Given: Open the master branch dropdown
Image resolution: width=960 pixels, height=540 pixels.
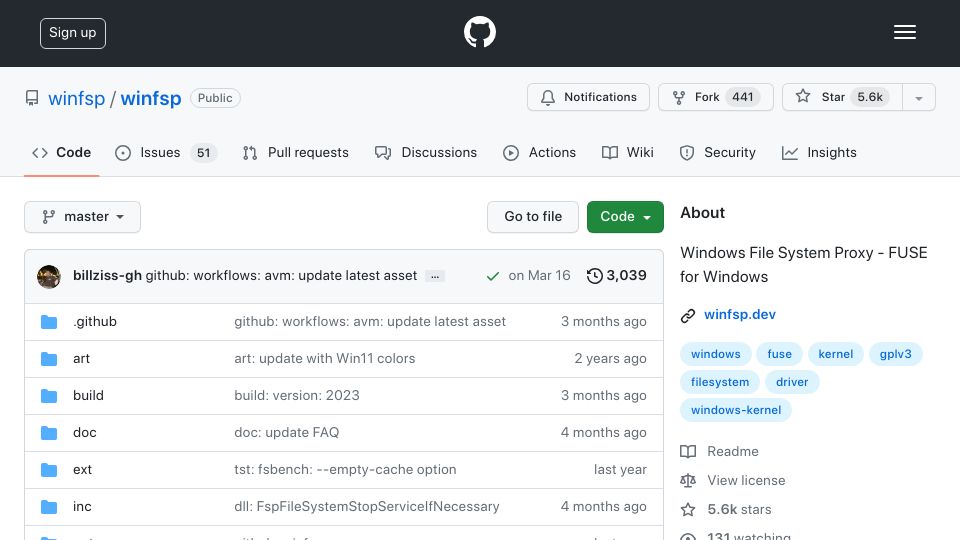Looking at the screenshot, I should [83, 217].
